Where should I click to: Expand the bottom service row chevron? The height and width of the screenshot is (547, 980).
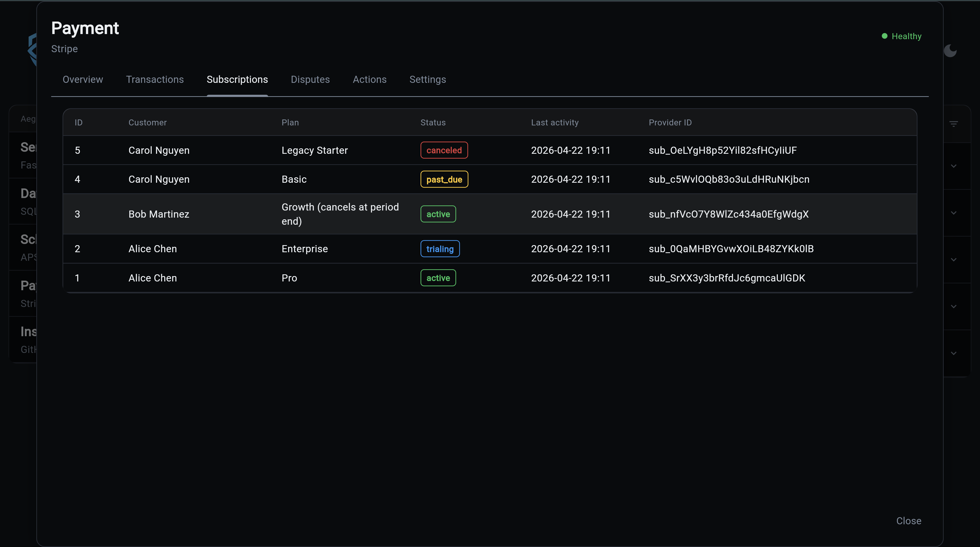click(x=953, y=353)
